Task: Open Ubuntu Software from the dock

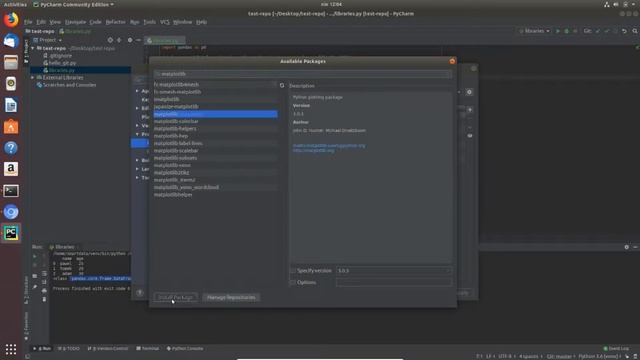Action: (11, 127)
